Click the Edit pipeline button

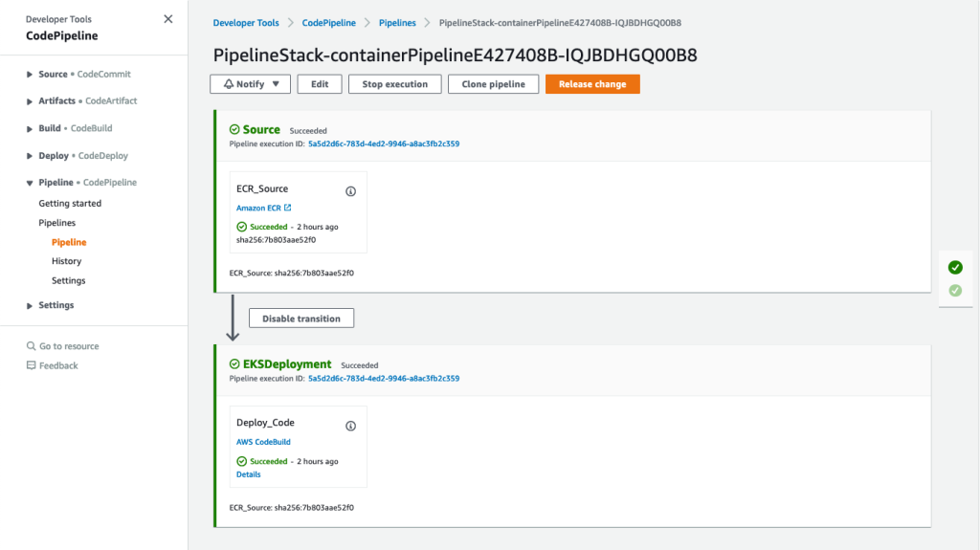320,84
